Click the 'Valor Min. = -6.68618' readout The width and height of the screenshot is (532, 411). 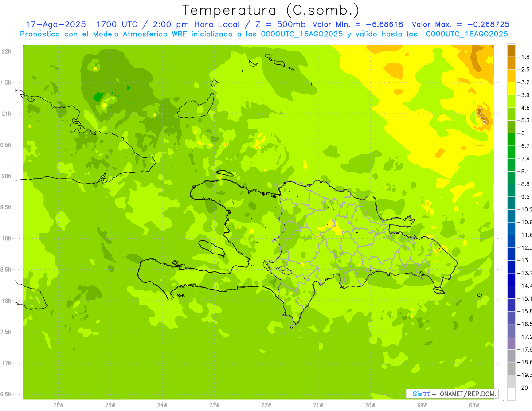(359, 24)
